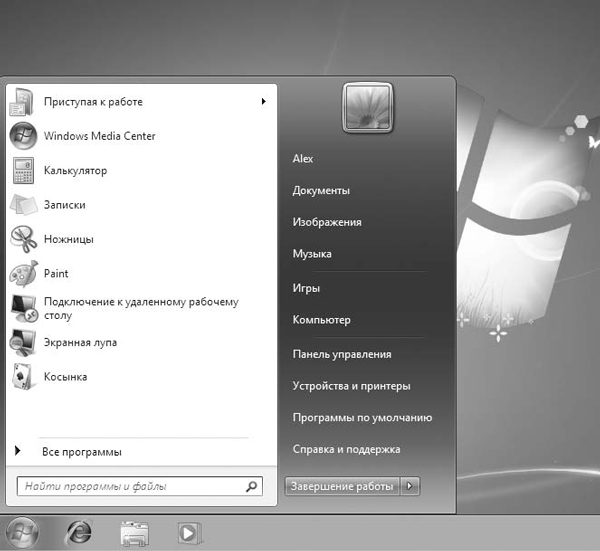Click the Завершение работы button
The width and height of the screenshot is (600, 551).
point(342,486)
